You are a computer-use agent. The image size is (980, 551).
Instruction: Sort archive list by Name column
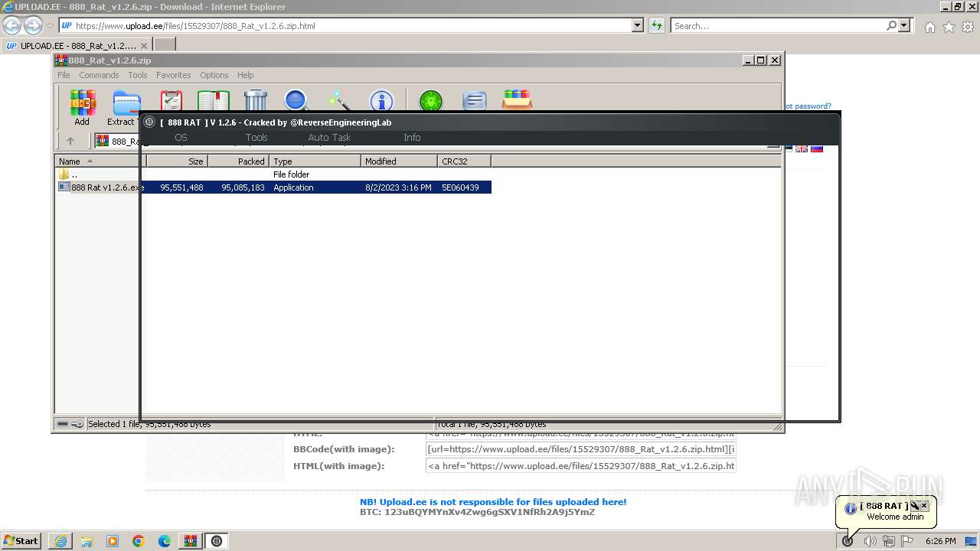(x=100, y=161)
